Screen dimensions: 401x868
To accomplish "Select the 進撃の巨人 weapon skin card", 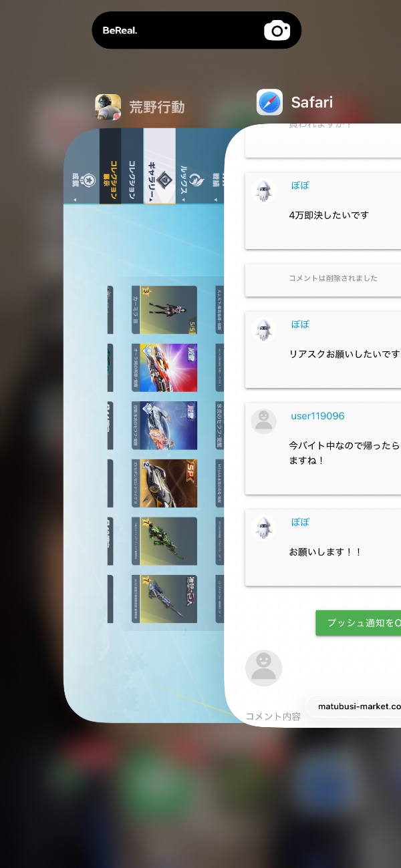I will point(164,599).
